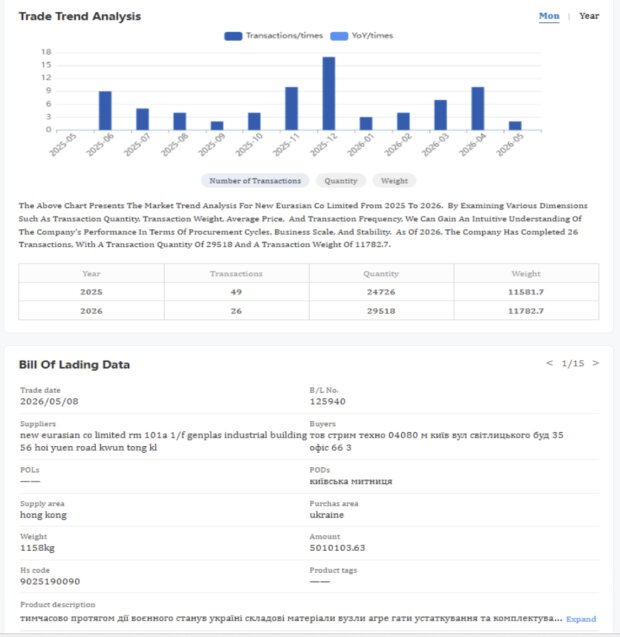Select the 2026 row in year table
Image resolution: width=620 pixels, height=637 pixels.
308,311
